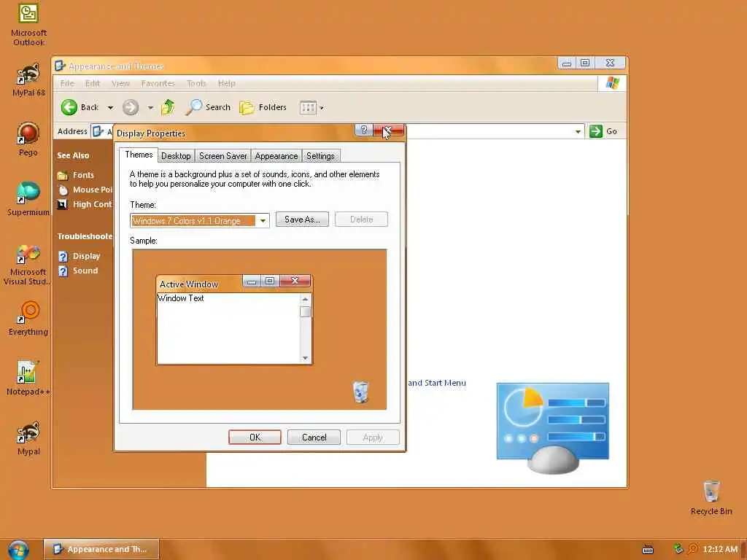Open the View menu
The height and width of the screenshot is (560, 747).
(x=120, y=83)
